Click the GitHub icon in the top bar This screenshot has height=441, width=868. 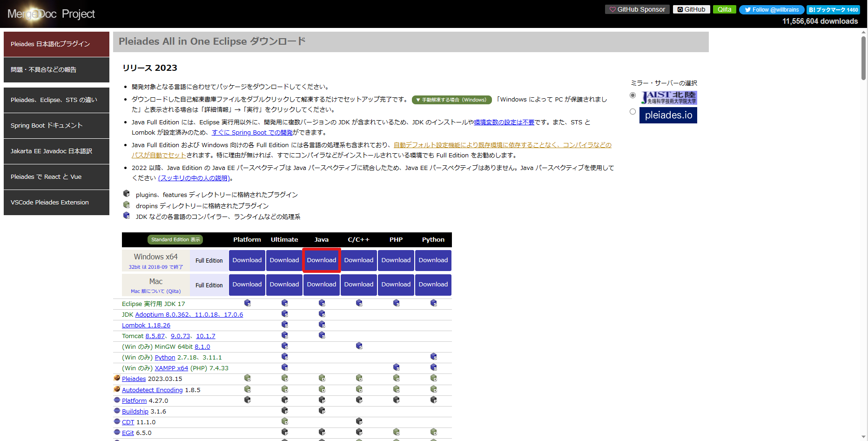pos(691,9)
